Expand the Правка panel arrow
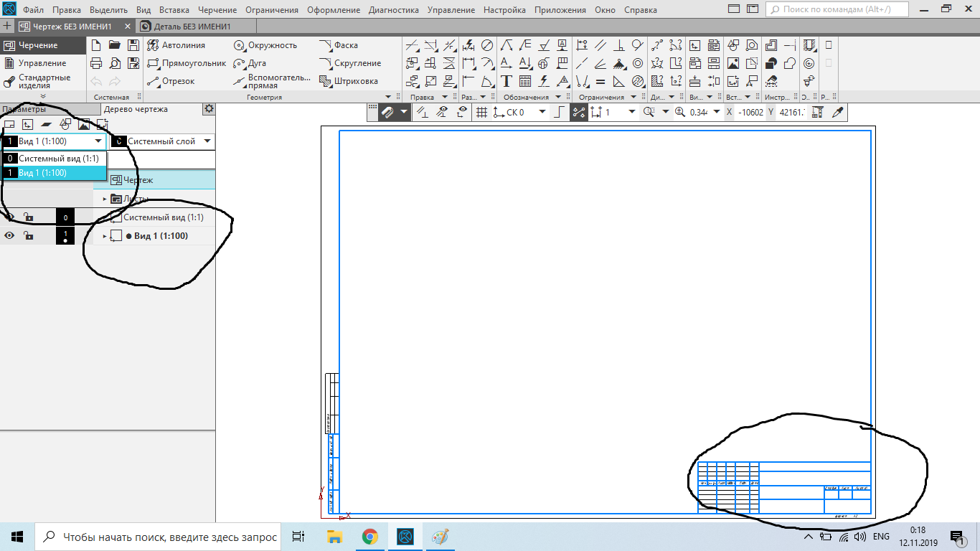The image size is (980, 551). pyautogui.click(x=445, y=97)
